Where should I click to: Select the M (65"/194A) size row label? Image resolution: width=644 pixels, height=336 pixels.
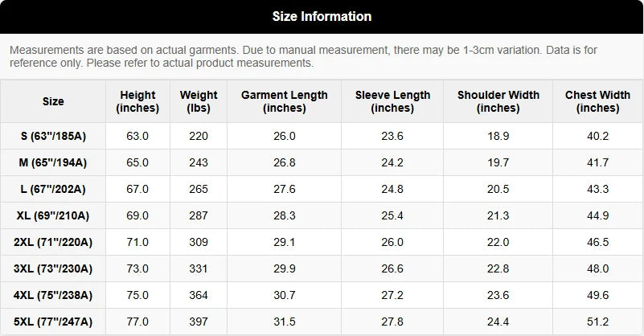pyautogui.click(x=53, y=162)
